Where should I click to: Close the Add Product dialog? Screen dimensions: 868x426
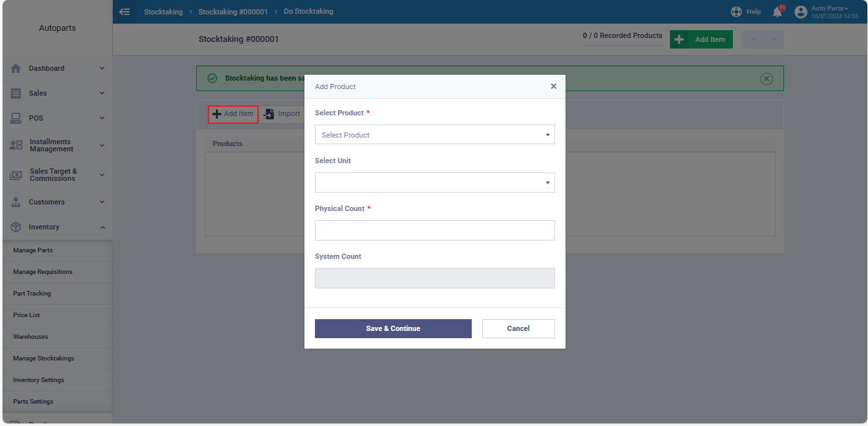pos(554,87)
